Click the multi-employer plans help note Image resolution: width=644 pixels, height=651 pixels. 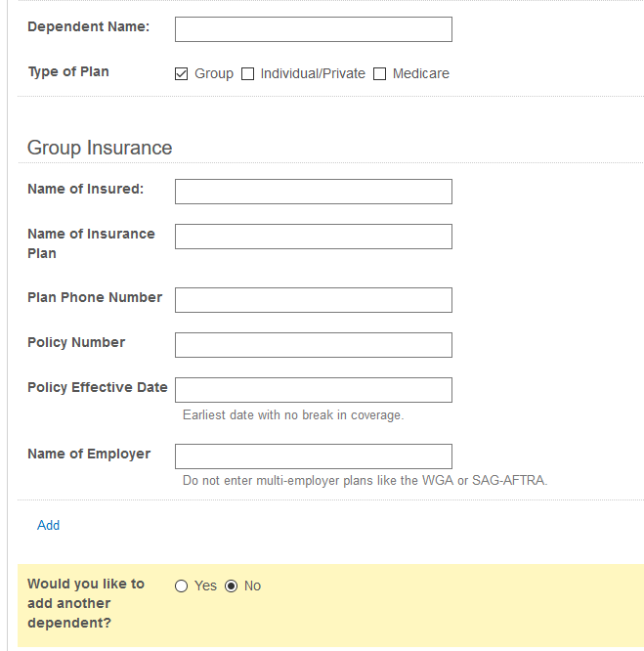[x=365, y=481]
